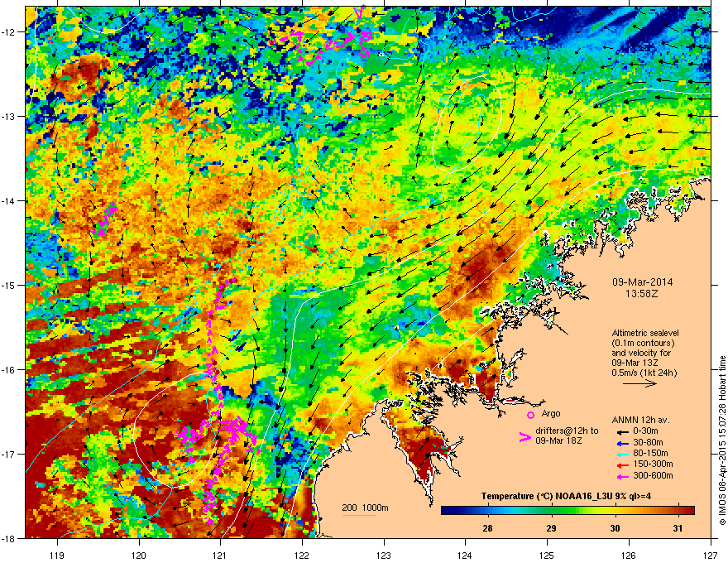Click longitude axis label 127
This screenshot has height=563, width=728.
pyautogui.click(x=711, y=555)
